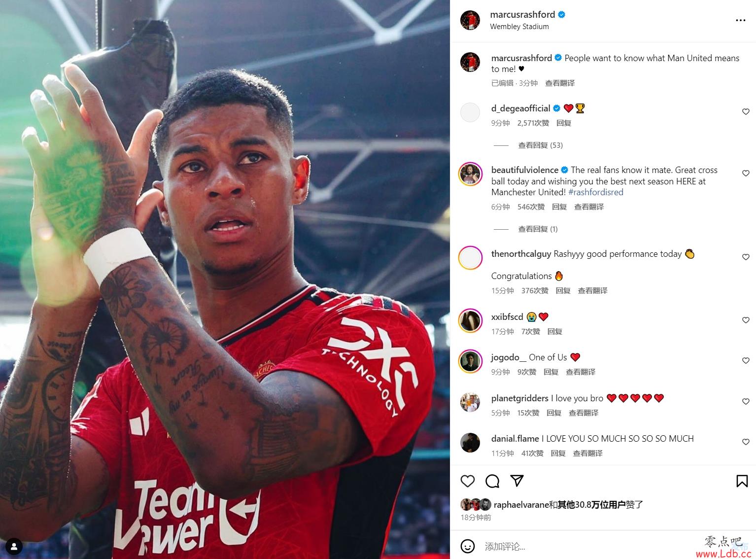Expand the 53 replies to d_degeaofficial
The height and width of the screenshot is (559, 756).
540,145
